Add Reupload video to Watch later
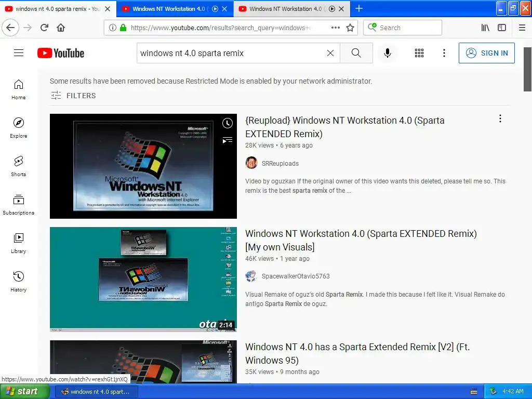This screenshot has width=532, height=399. (228, 123)
